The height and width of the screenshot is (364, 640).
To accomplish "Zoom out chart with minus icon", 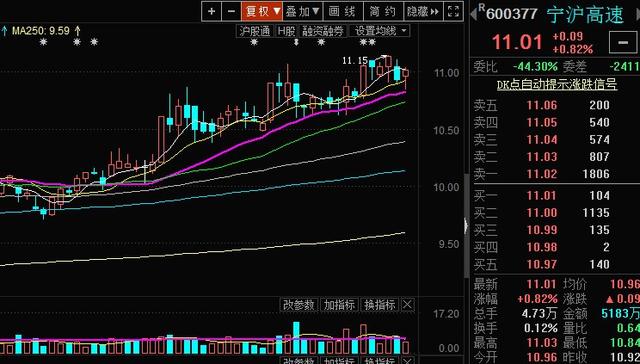I will [x=231, y=11].
